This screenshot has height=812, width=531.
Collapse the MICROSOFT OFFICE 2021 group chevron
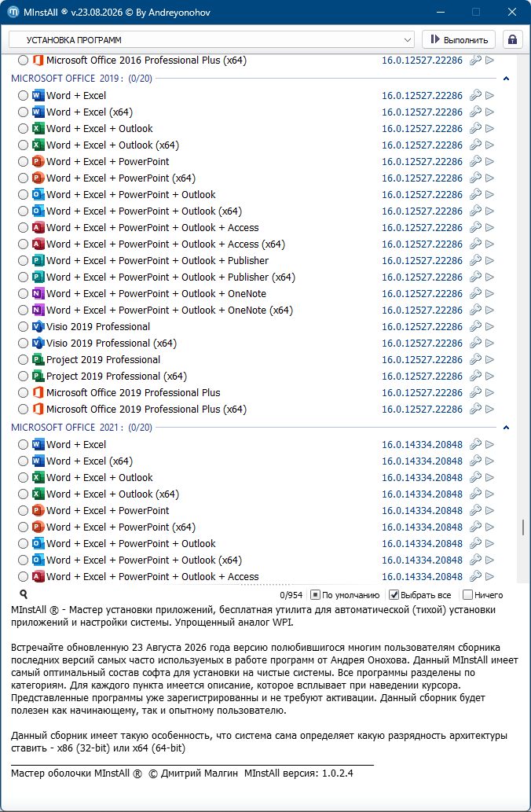coord(506,428)
